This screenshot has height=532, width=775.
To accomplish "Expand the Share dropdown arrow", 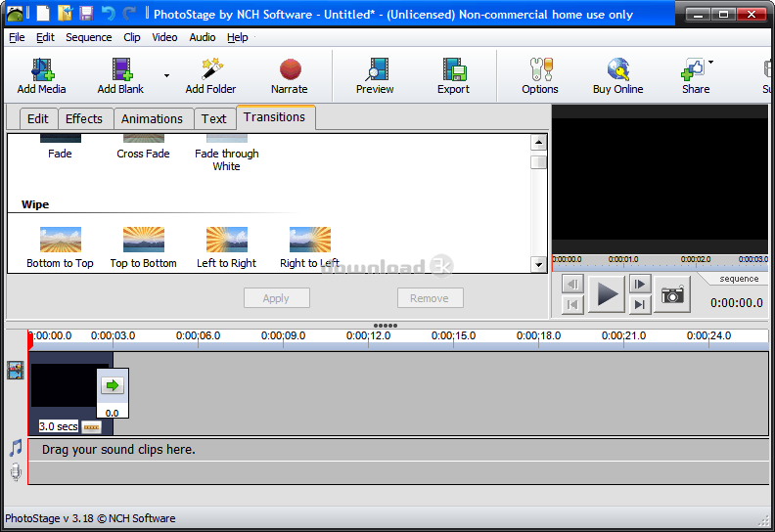I will (x=710, y=63).
